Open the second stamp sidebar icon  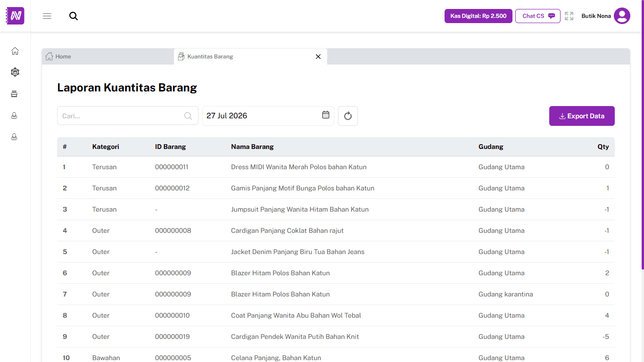[x=15, y=137]
